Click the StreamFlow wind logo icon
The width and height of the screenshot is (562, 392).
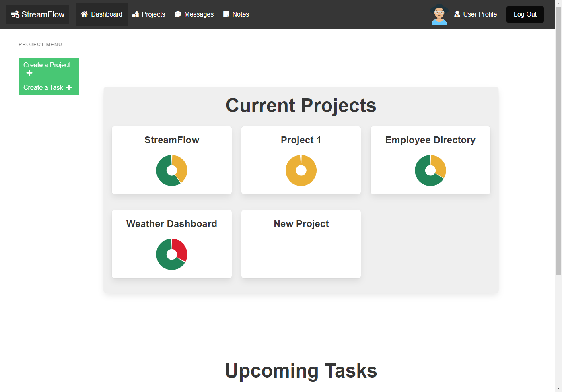click(15, 14)
